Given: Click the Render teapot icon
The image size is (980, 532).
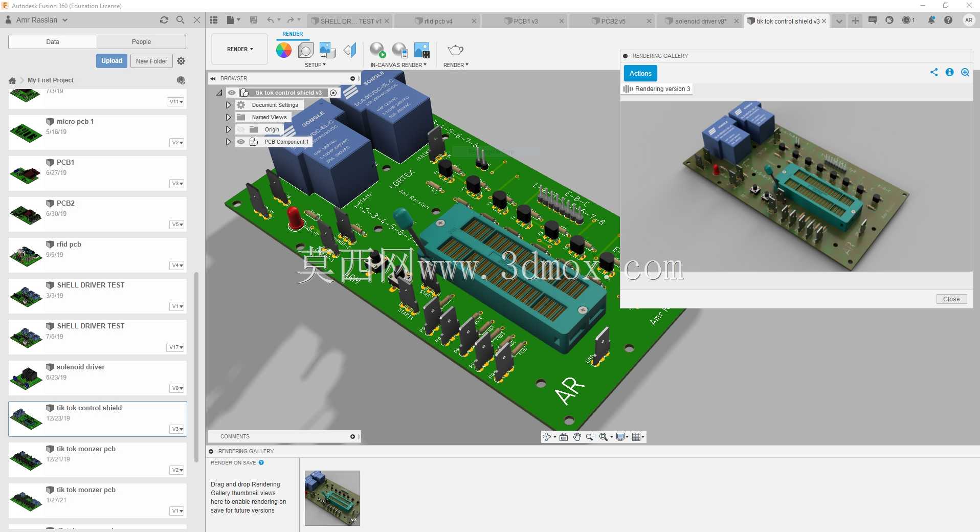Looking at the screenshot, I should click(455, 50).
